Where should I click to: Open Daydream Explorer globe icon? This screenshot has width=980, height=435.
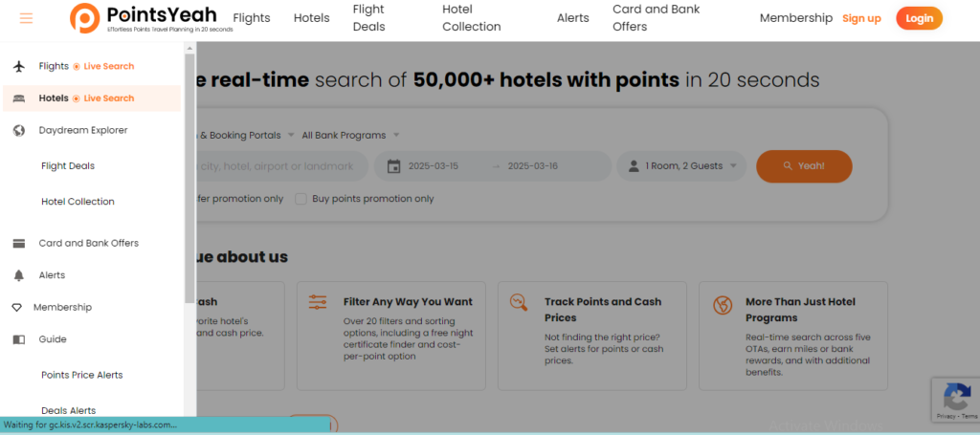19,130
